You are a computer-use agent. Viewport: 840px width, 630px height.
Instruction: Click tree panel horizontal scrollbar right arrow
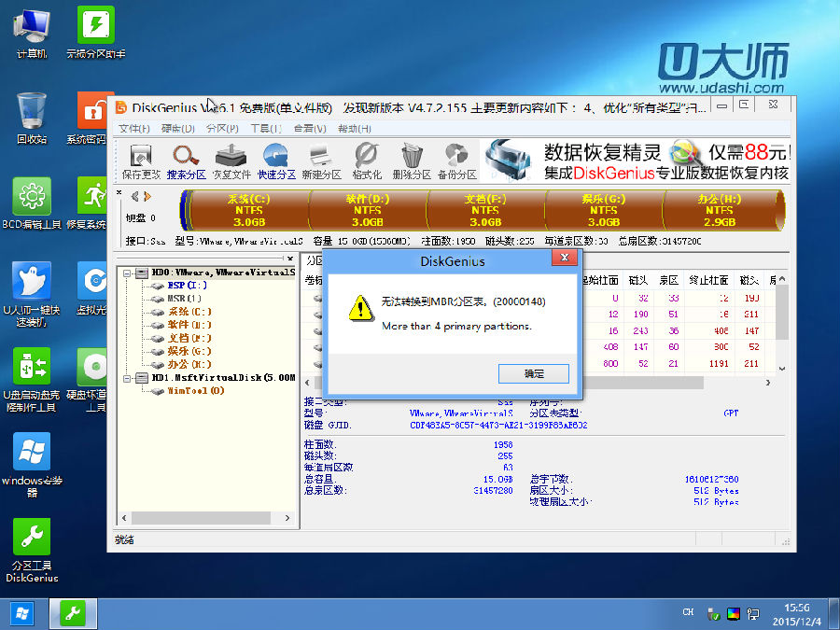coord(287,518)
